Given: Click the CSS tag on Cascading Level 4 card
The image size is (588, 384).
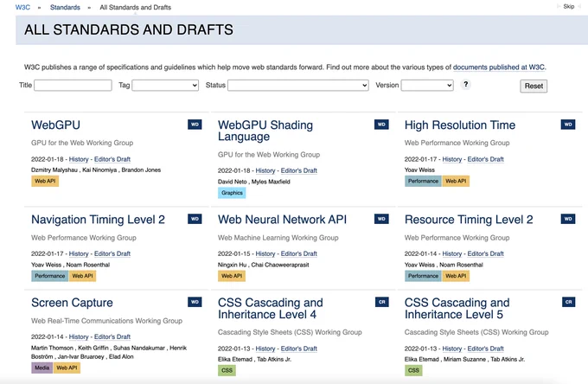Looking at the screenshot, I should pyautogui.click(x=227, y=370).
